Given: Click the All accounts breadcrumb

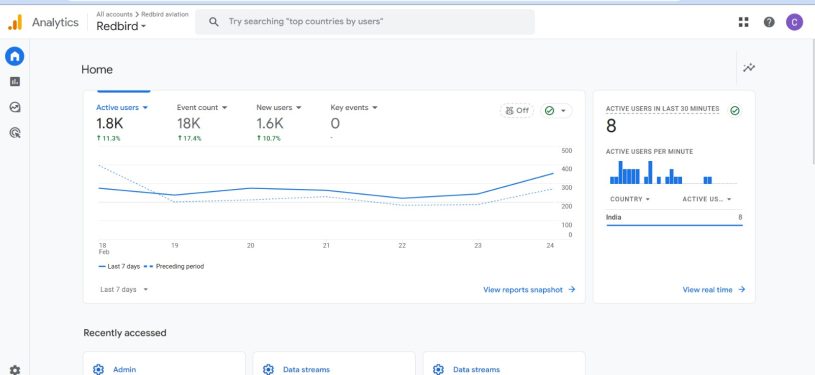Looking at the screenshot, I should click(114, 15).
